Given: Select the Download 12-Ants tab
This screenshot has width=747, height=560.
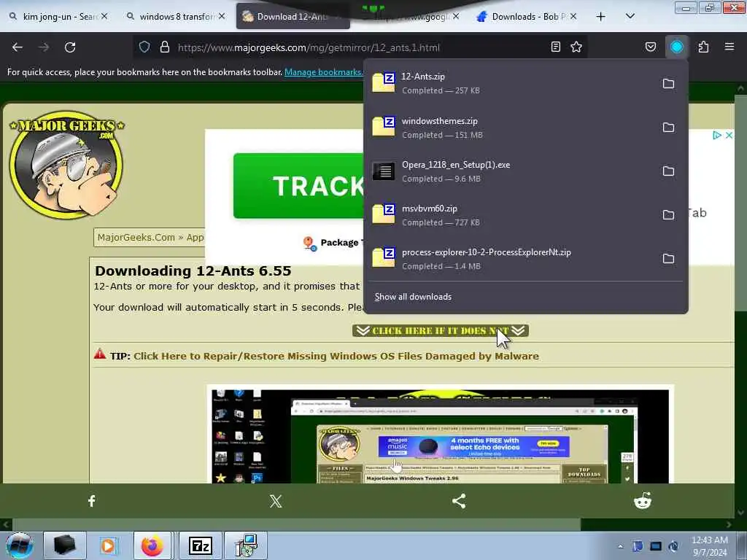Looking at the screenshot, I should (293, 17).
